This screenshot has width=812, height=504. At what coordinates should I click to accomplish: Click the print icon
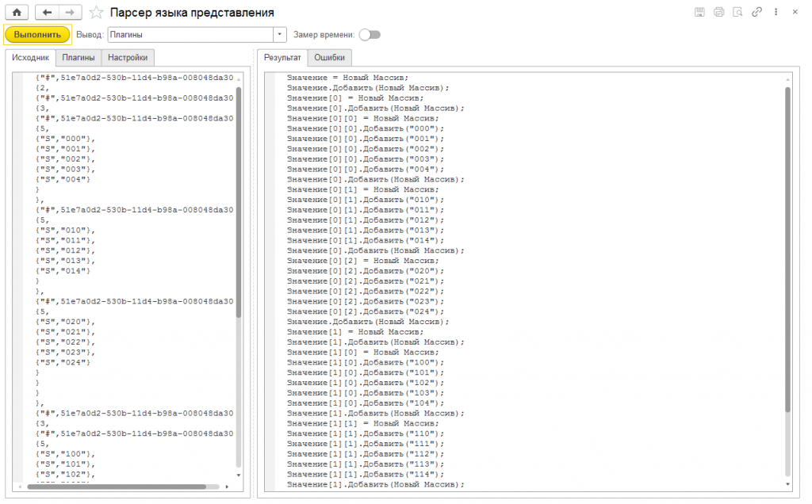[x=718, y=12]
